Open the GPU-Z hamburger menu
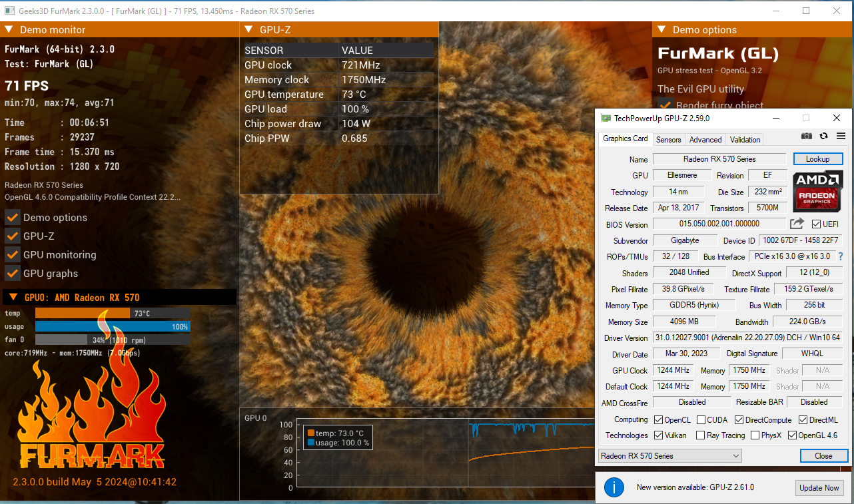Viewport: 854px width, 504px height. pos(839,135)
